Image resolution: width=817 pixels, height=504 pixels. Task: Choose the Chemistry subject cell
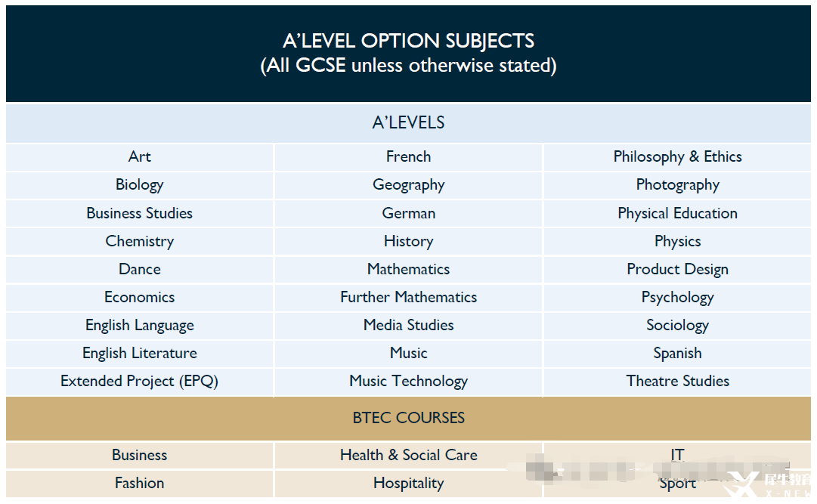click(x=140, y=241)
